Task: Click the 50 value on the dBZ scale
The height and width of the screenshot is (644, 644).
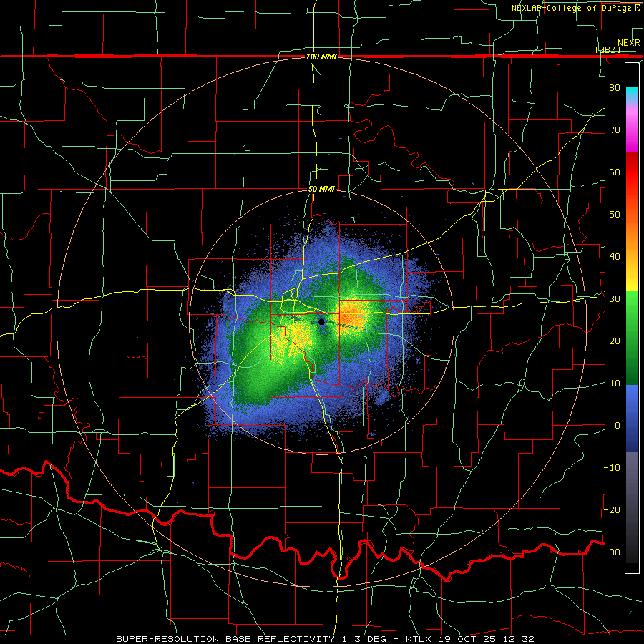Action: click(x=615, y=215)
